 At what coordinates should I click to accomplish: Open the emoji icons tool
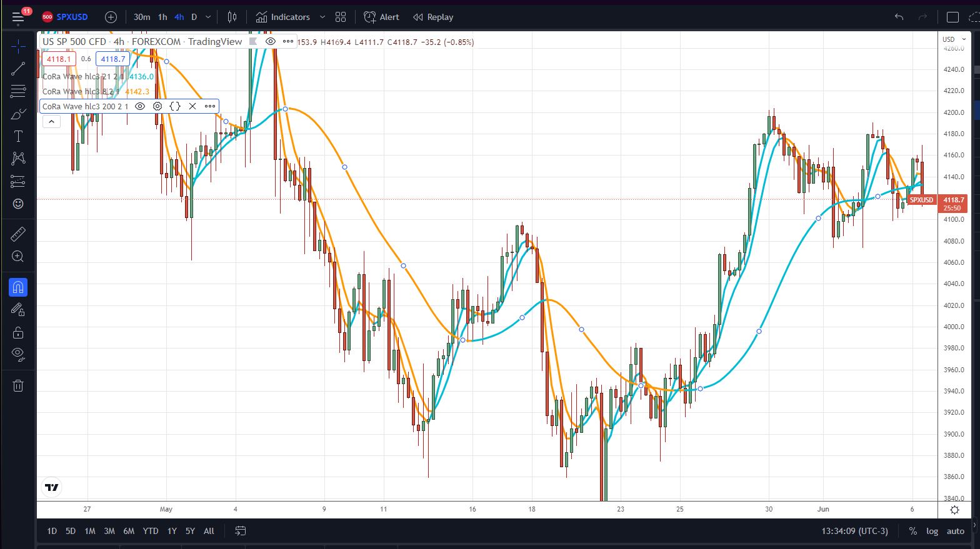click(x=18, y=204)
